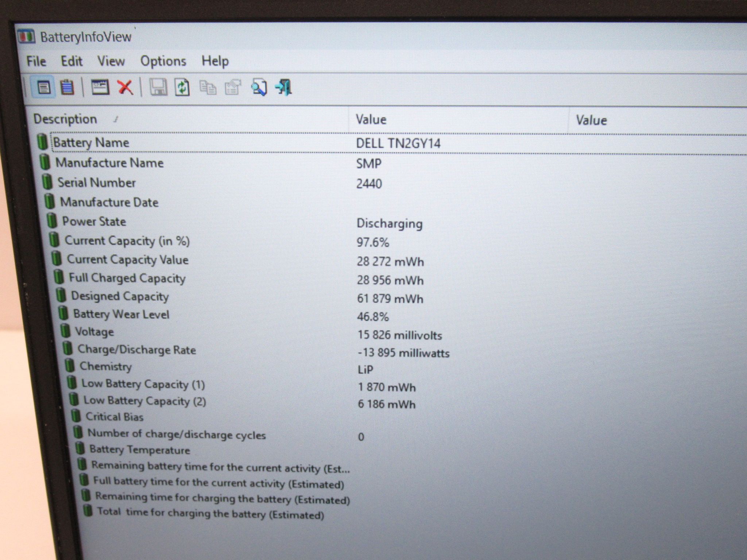Open the Options menu
This screenshot has height=560, width=747.
163,61
